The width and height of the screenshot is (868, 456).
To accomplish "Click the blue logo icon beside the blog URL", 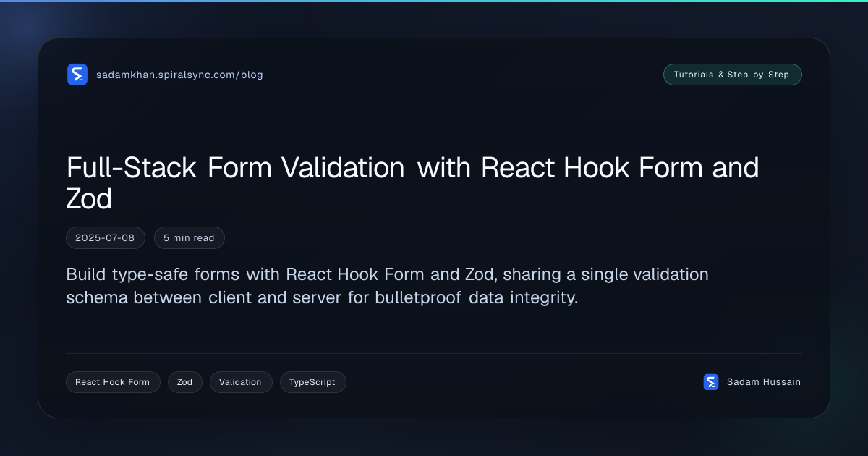I will [x=77, y=75].
